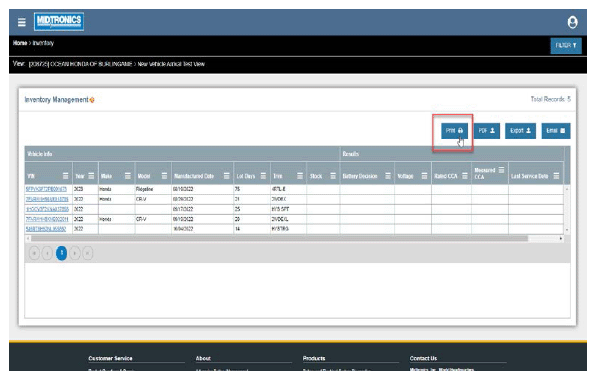
Task: Click the Export button
Action: (520, 131)
